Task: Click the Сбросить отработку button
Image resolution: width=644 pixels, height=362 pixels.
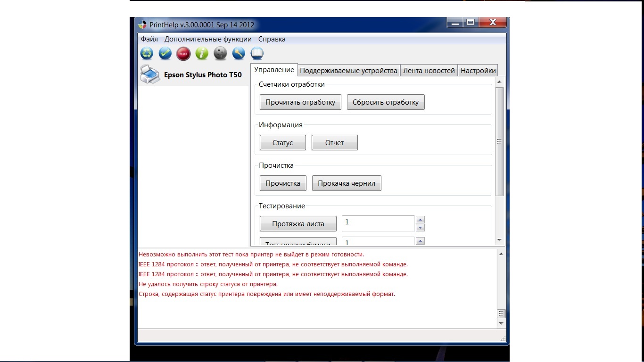Action: pyautogui.click(x=386, y=102)
